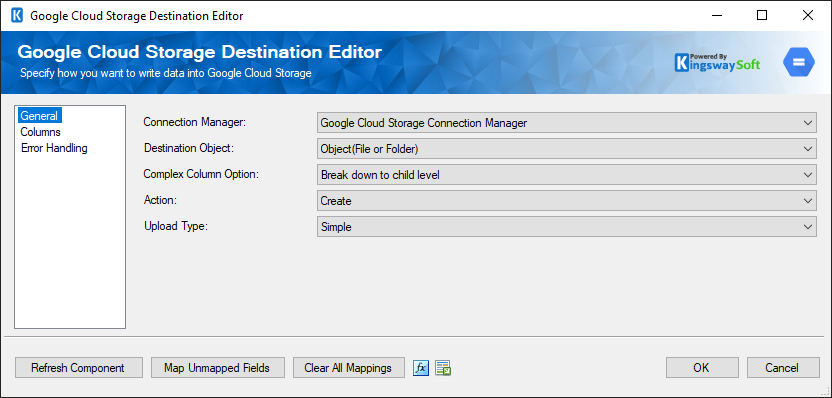Open the Error Handling page

coord(54,148)
